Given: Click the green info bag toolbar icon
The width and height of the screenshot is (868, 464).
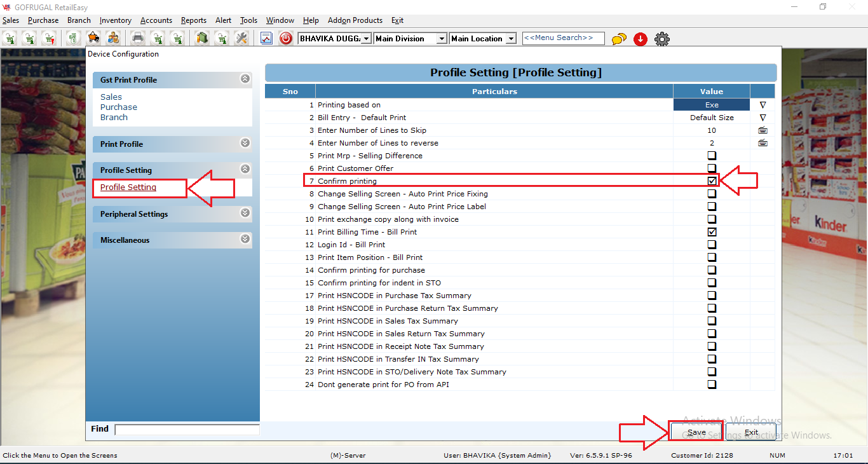Looking at the screenshot, I should 202,38.
